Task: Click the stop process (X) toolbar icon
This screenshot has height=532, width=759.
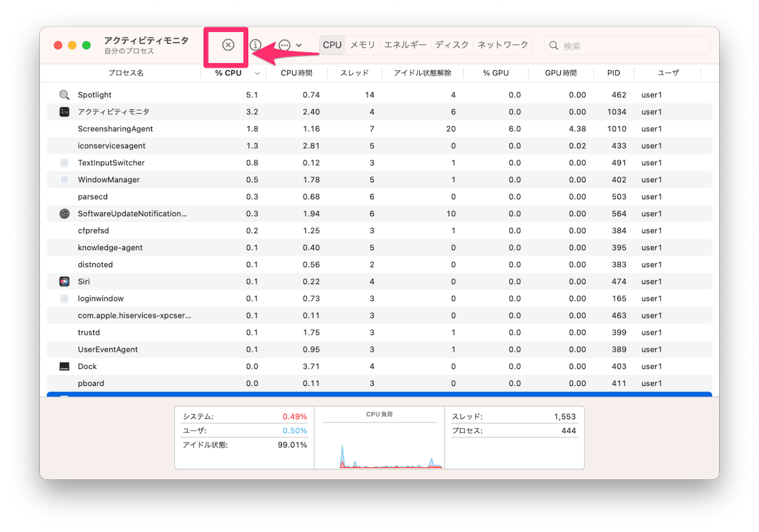Action: click(228, 45)
